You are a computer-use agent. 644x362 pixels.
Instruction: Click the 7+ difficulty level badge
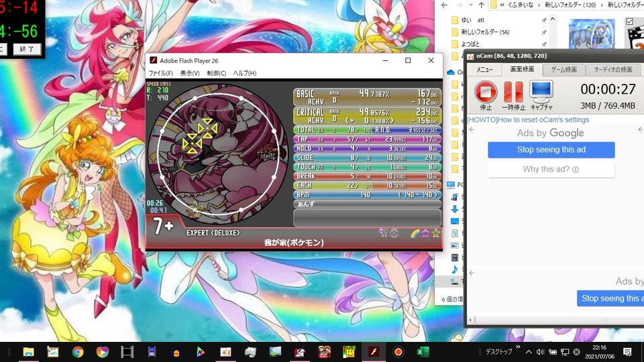pos(163,226)
